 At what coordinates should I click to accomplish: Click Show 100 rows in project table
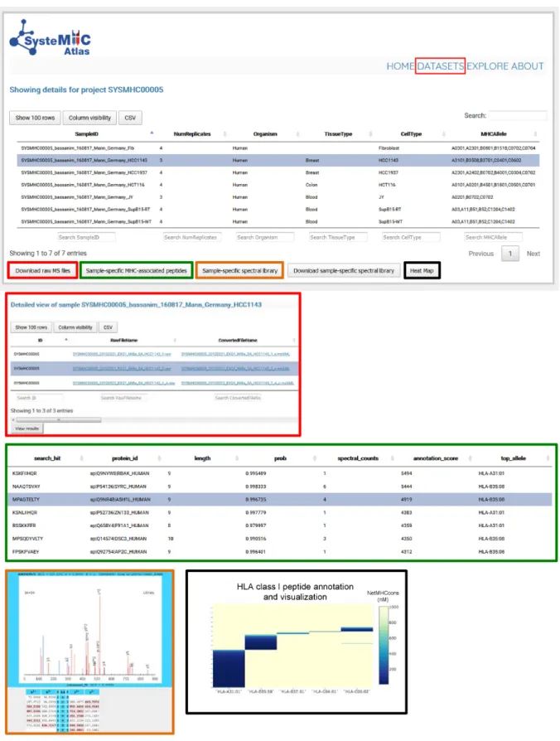point(35,118)
